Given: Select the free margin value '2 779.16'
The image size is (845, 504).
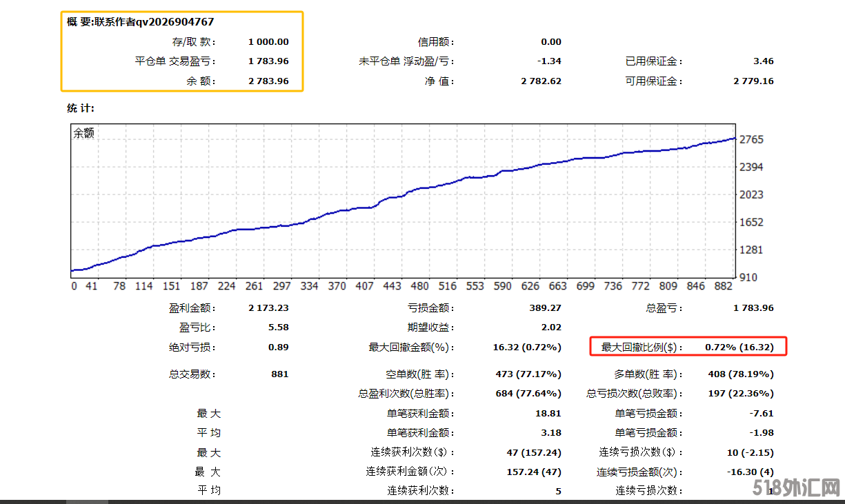Looking at the screenshot, I should point(753,81).
